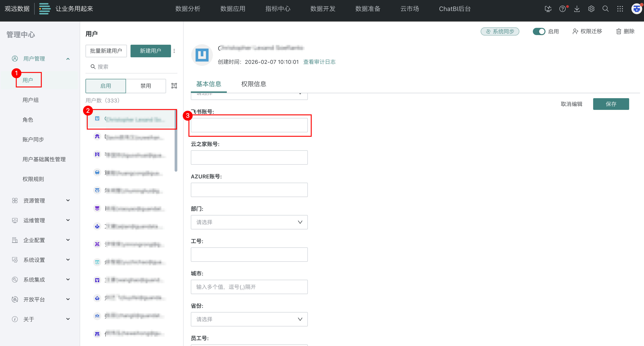
Task: Open the apps grid icon
Action: point(620,9)
